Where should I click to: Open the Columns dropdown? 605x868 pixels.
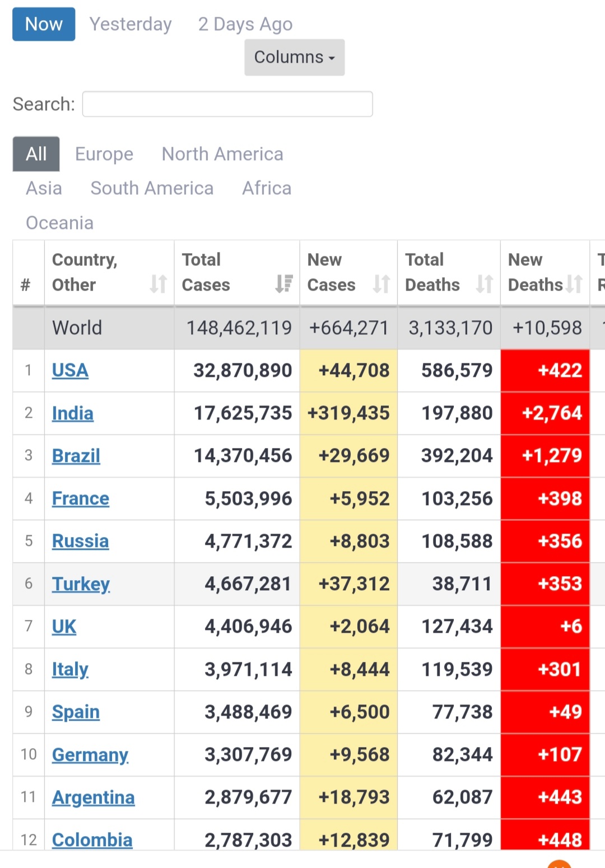pos(295,57)
